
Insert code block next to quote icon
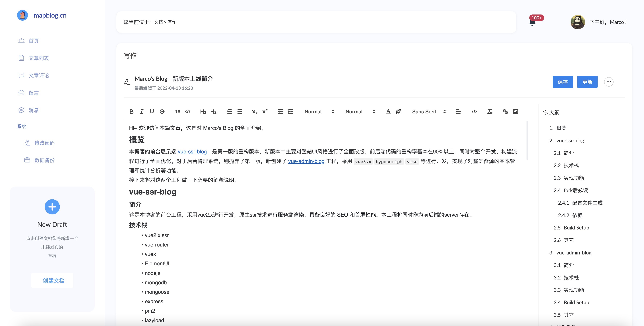click(188, 112)
